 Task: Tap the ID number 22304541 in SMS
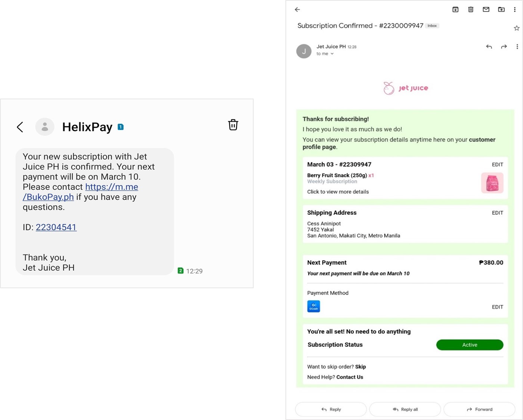[x=56, y=227]
